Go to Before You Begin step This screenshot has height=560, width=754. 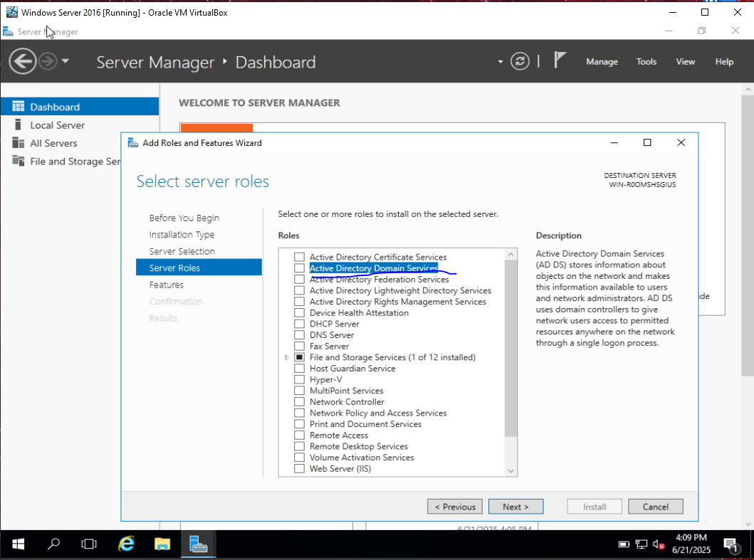point(184,218)
